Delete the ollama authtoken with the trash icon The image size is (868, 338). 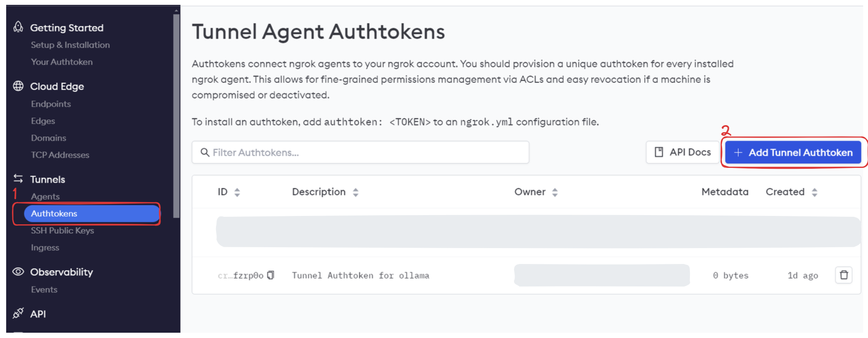(844, 275)
